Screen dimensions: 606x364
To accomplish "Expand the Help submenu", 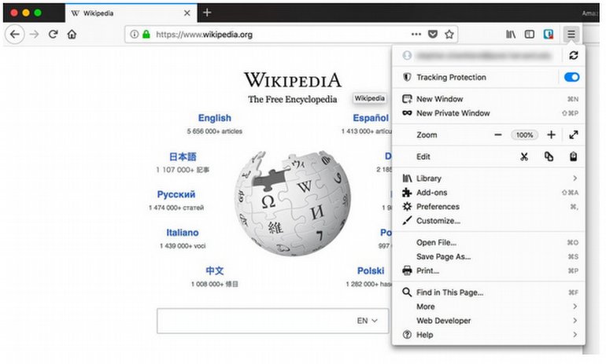I will 489,335.
